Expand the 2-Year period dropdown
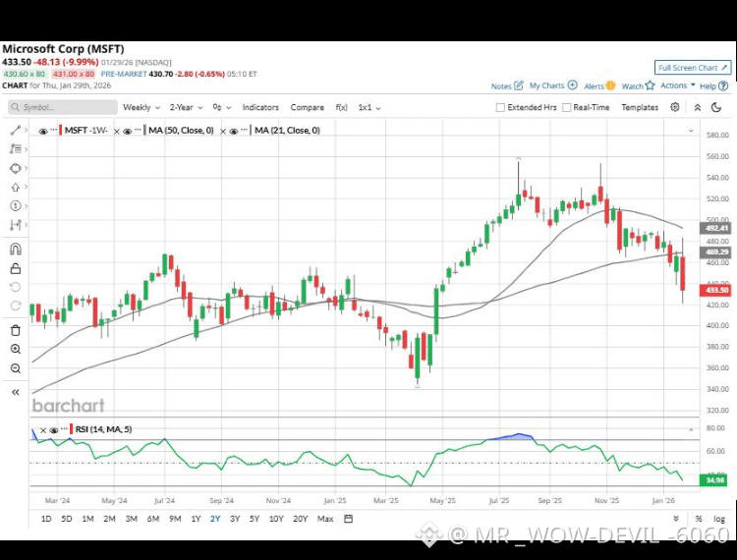This screenshot has height=560, width=737. click(x=186, y=108)
